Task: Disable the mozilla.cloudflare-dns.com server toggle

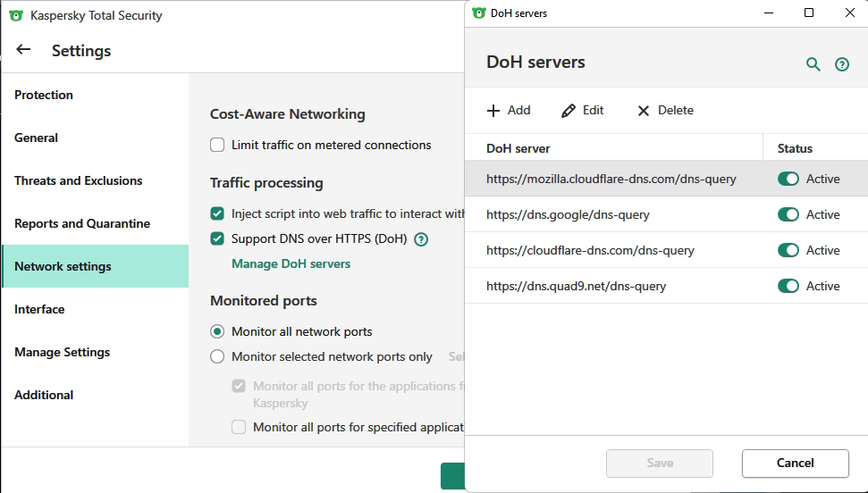Action: [788, 179]
